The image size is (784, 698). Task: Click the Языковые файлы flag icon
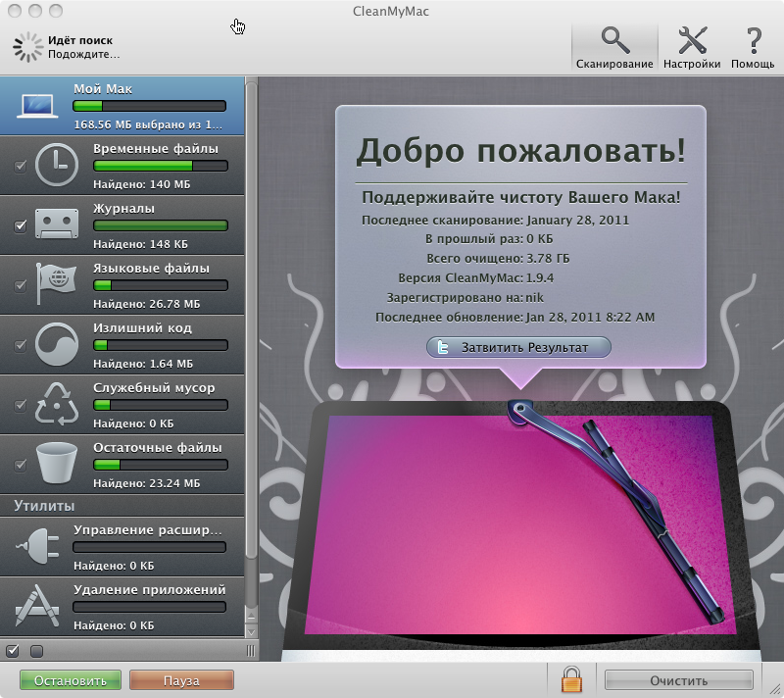56,283
